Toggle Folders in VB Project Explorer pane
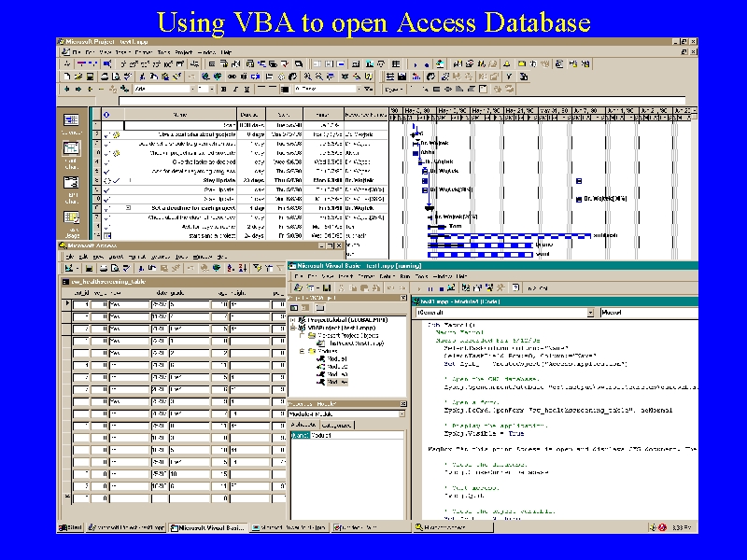 tap(319, 308)
